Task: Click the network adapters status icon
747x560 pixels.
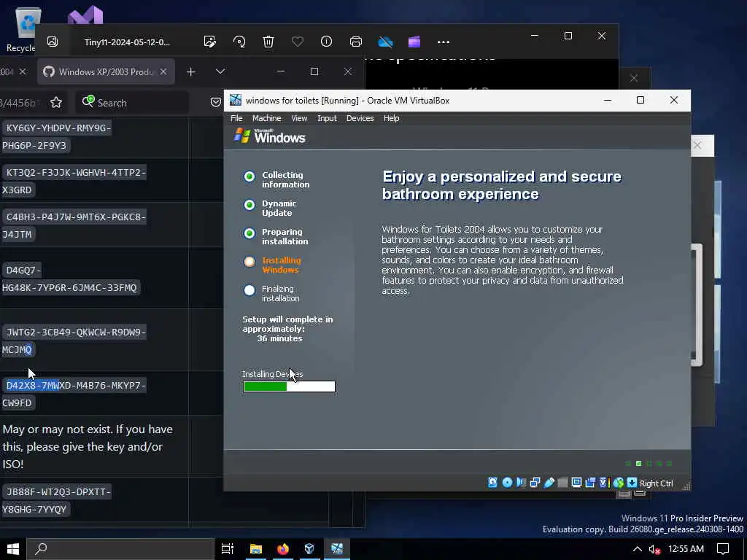Action: [x=535, y=483]
